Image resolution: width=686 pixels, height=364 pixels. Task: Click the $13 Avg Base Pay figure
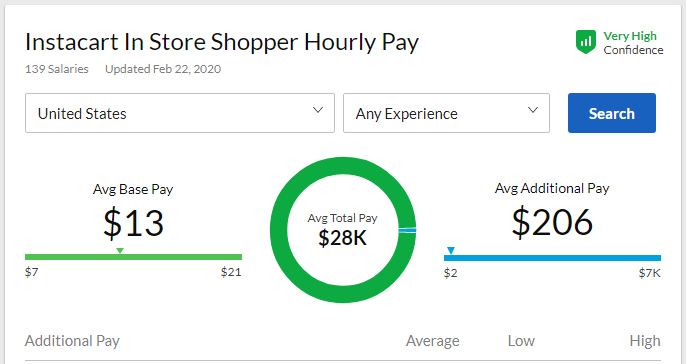click(x=133, y=223)
